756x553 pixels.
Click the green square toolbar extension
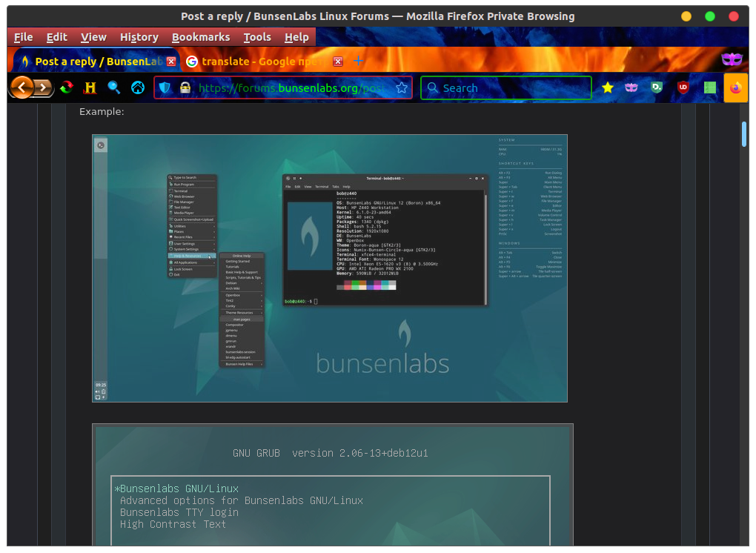pyautogui.click(x=710, y=87)
